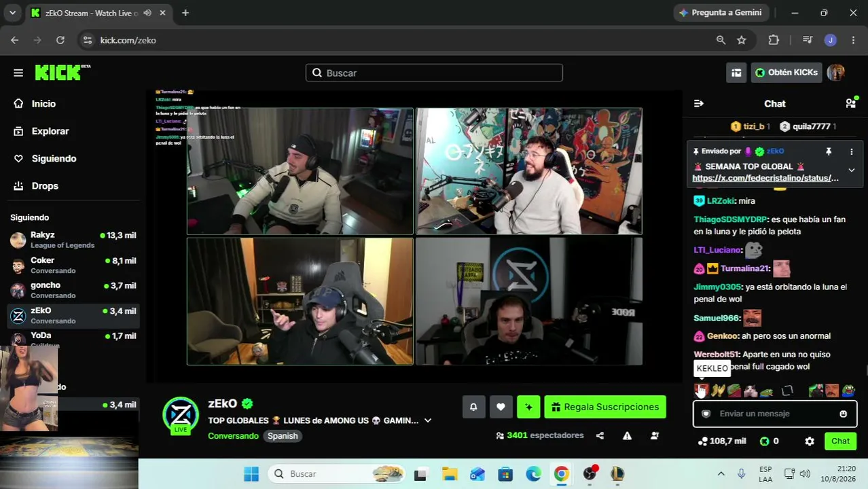Click top gifter tizi_b in the chat leaderboard
This screenshot has width=868, height=489.
pyautogui.click(x=750, y=126)
